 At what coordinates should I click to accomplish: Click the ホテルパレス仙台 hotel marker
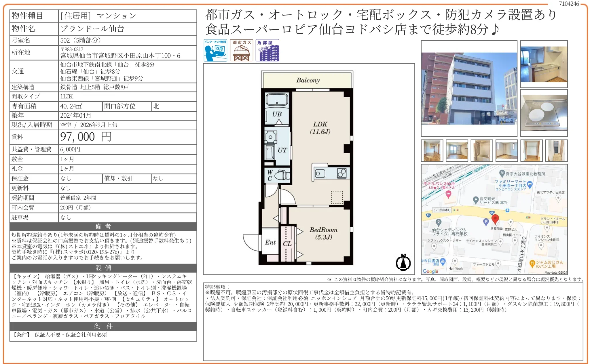[448, 195]
